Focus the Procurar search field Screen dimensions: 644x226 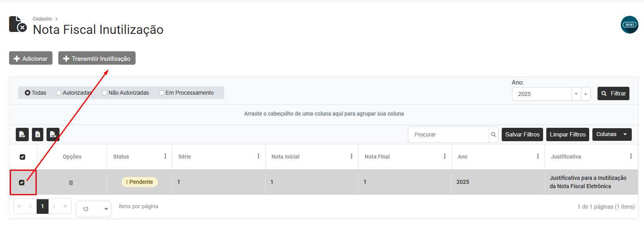click(x=448, y=134)
